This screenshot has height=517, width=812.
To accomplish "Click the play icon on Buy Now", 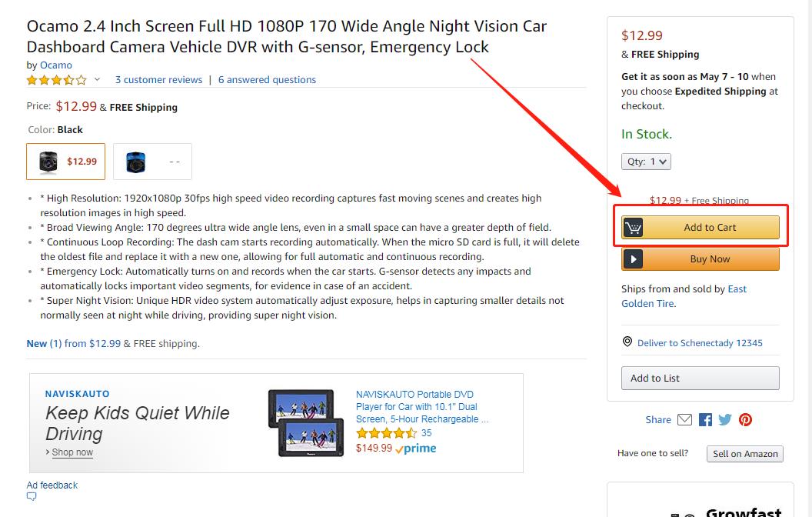I will 634,259.
